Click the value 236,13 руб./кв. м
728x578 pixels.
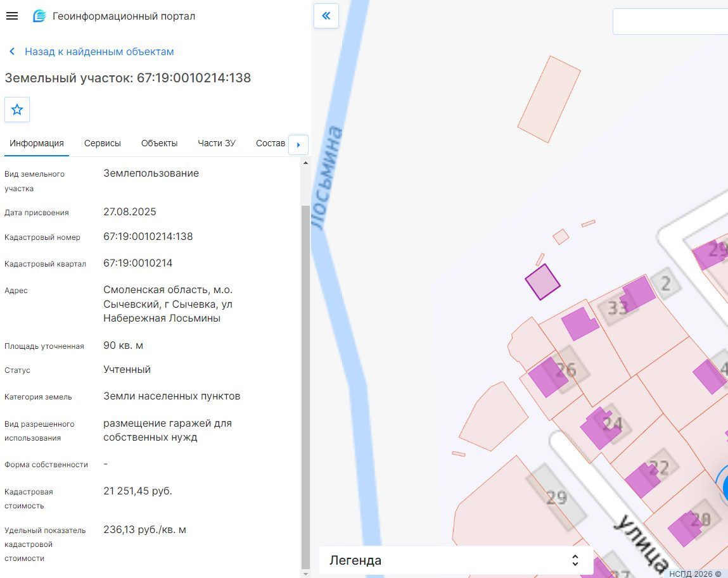(145, 530)
